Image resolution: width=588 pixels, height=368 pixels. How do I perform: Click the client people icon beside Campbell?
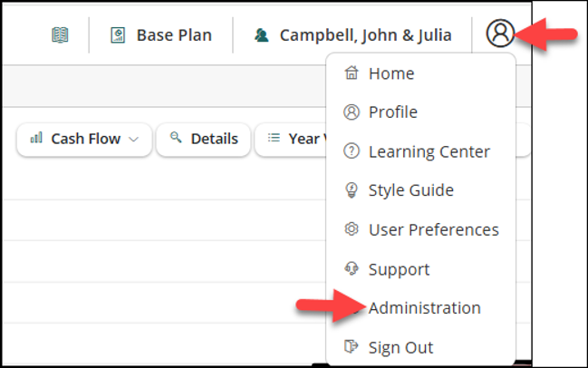(261, 35)
